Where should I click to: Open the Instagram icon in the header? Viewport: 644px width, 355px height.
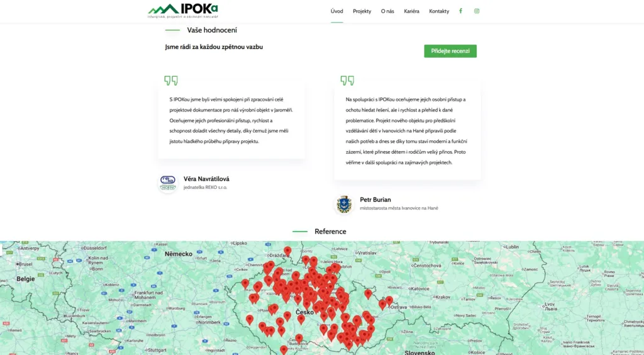(x=477, y=11)
